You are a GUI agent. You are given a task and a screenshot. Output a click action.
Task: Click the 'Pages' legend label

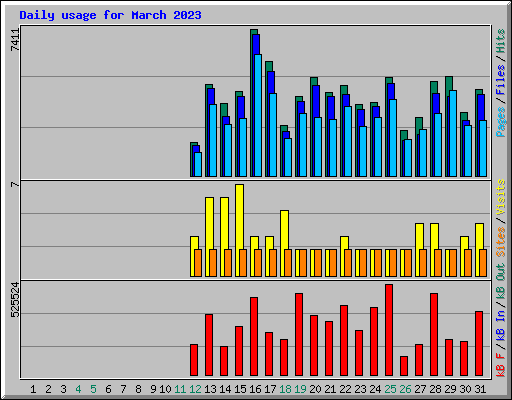click(x=500, y=122)
